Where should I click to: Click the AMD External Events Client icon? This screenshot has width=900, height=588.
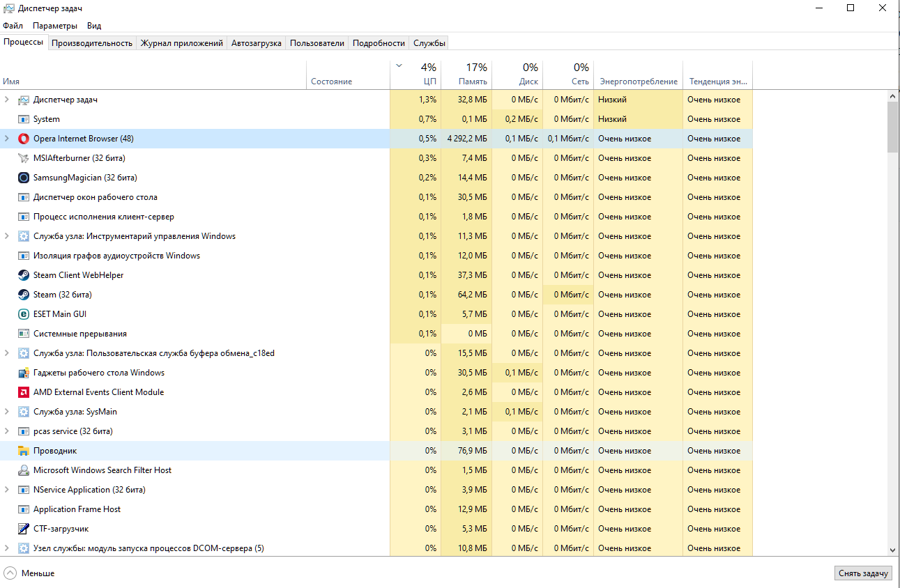click(x=24, y=392)
